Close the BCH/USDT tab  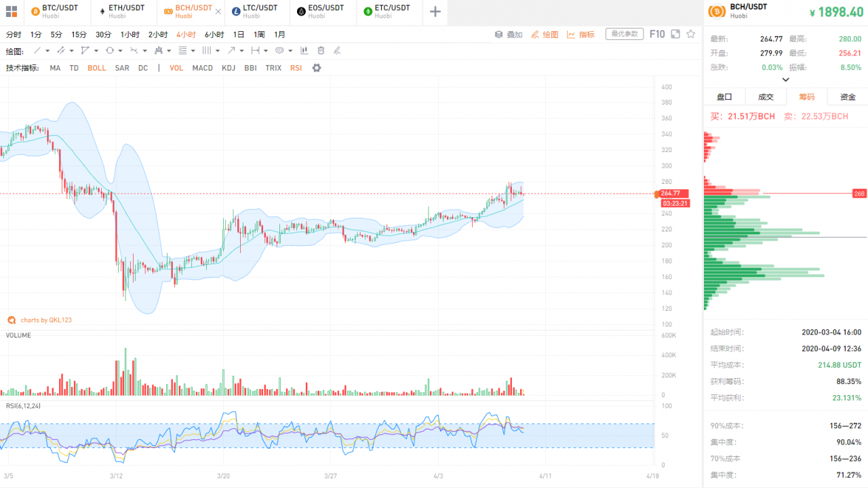(218, 12)
